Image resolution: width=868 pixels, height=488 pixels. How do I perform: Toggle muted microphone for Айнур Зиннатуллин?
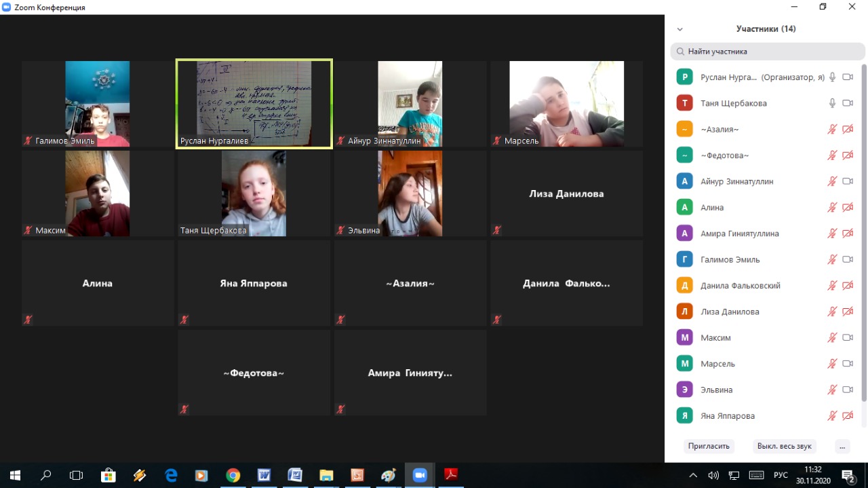[x=832, y=181]
